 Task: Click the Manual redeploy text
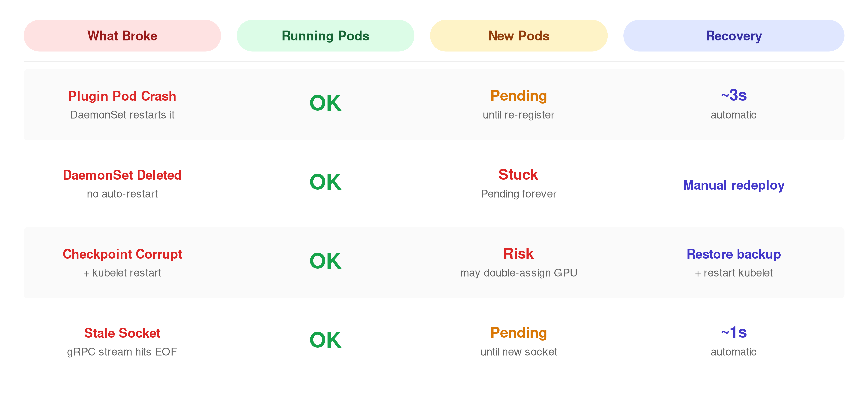(734, 185)
